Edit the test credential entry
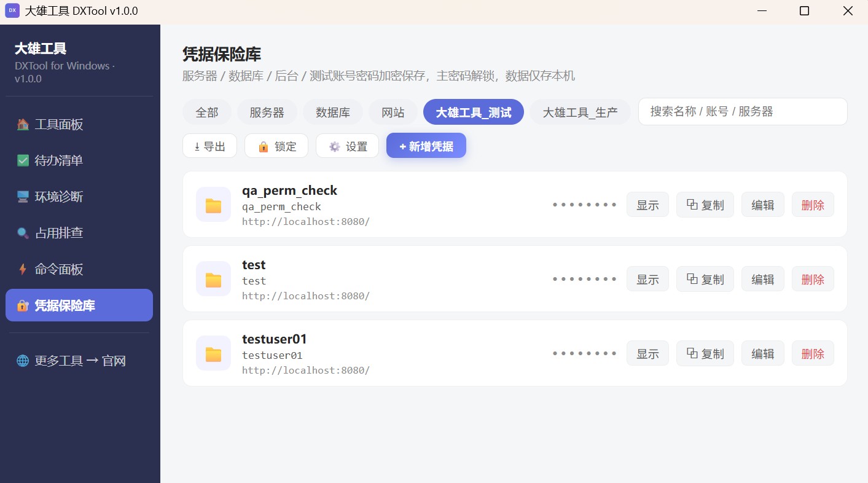Screen dimensions: 868x483 pyautogui.click(x=763, y=279)
